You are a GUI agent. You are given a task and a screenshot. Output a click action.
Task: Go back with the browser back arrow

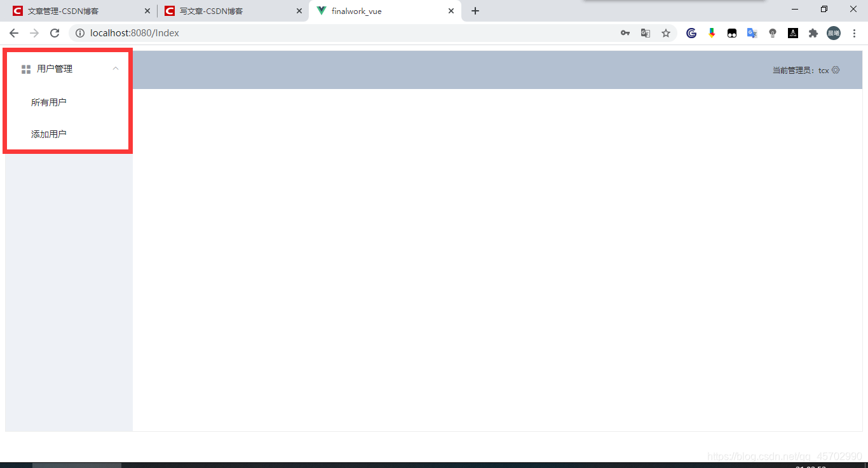coord(14,33)
